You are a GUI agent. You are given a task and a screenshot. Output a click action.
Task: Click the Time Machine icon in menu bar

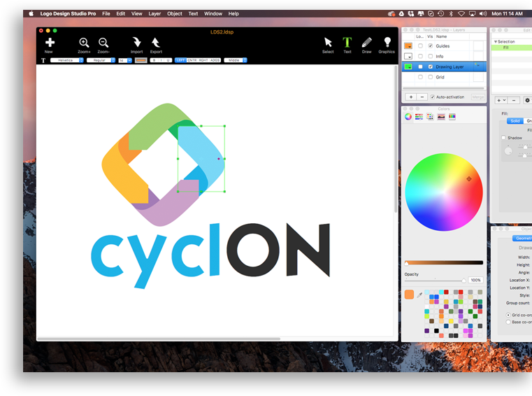pos(440,13)
